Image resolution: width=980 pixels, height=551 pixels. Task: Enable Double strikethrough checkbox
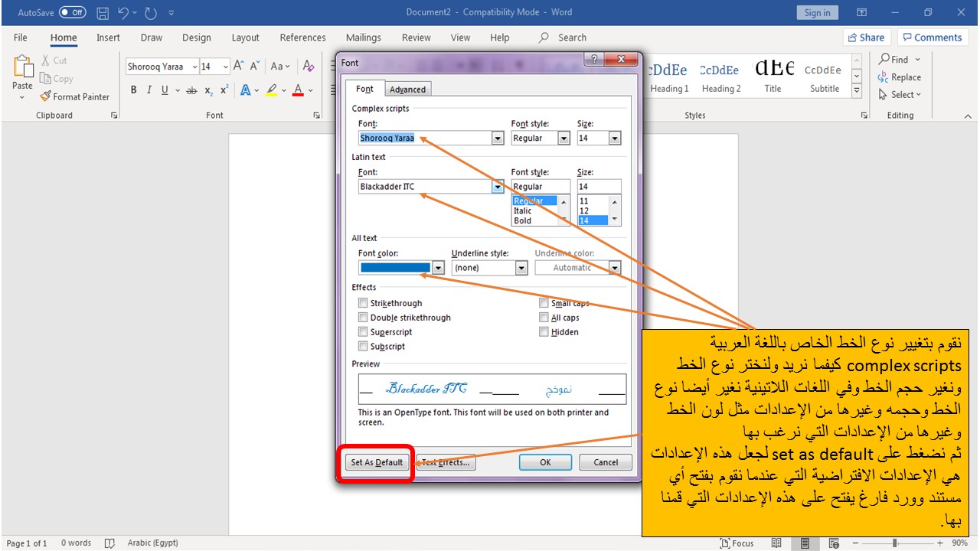(x=363, y=318)
